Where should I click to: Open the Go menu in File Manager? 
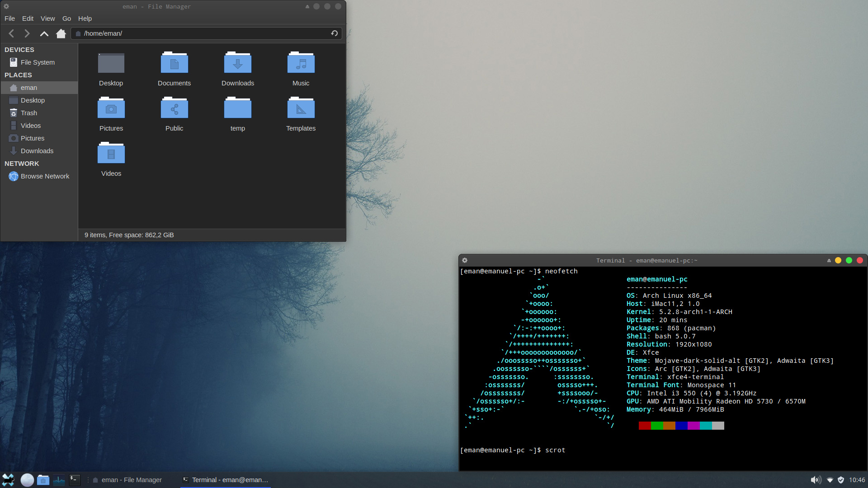tap(66, 19)
